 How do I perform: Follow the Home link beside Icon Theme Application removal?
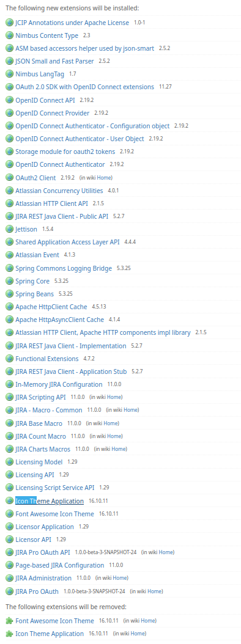(x=138, y=634)
